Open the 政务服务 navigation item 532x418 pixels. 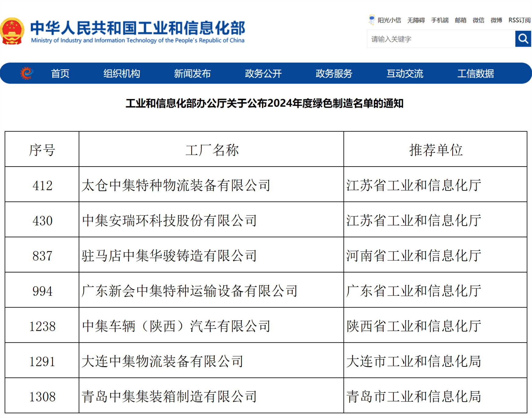point(334,74)
